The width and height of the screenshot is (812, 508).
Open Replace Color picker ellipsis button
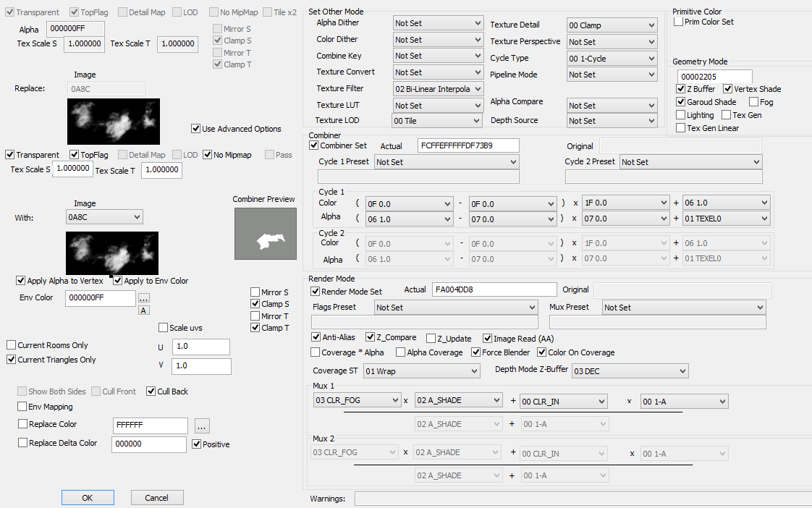pos(202,426)
